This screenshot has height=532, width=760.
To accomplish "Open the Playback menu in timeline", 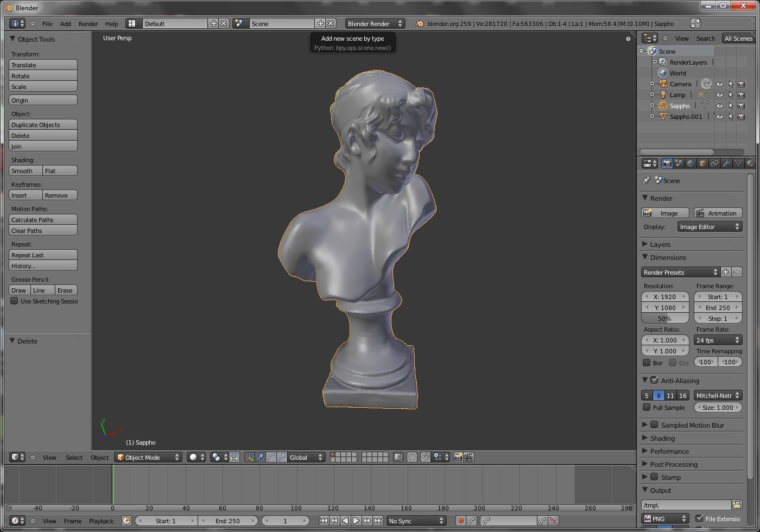I will click(101, 521).
